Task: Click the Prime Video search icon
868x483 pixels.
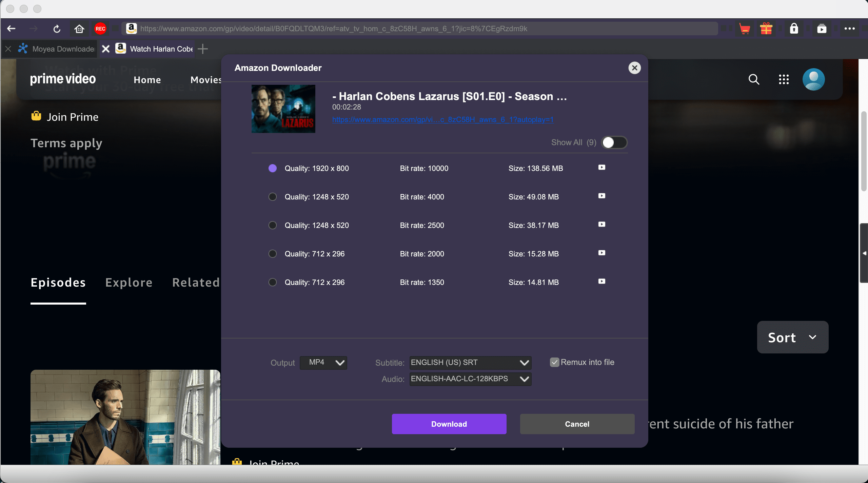Action: click(754, 79)
